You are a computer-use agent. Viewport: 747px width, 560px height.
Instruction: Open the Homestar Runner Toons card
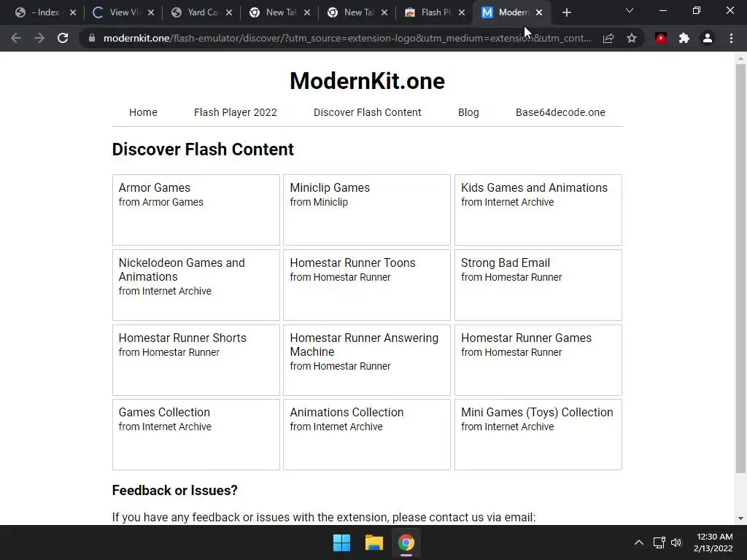367,285
